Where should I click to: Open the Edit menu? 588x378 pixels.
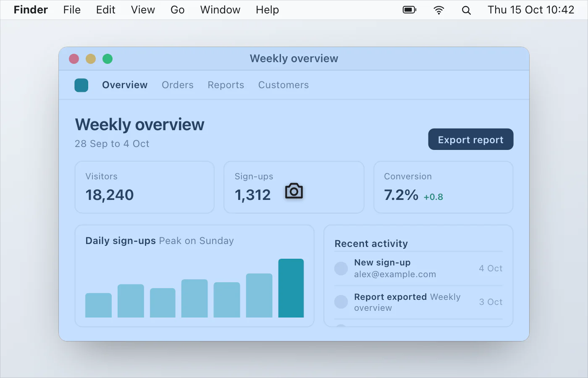105,10
